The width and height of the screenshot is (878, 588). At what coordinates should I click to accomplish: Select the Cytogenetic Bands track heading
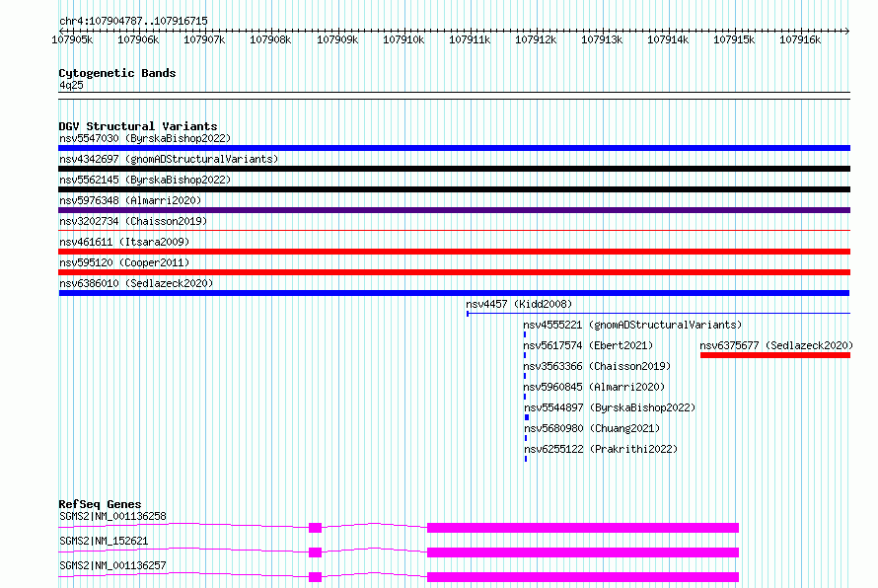point(117,73)
